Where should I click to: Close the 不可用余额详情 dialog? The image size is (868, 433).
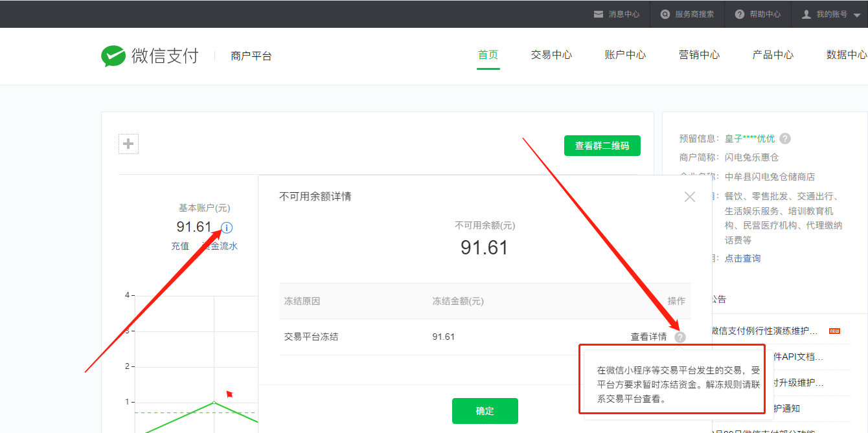click(690, 196)
